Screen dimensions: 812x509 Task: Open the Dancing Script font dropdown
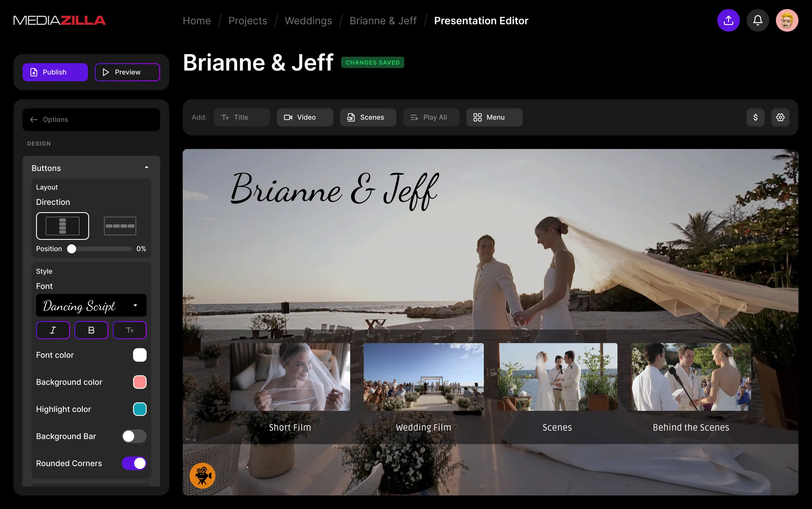coord(91,306)
